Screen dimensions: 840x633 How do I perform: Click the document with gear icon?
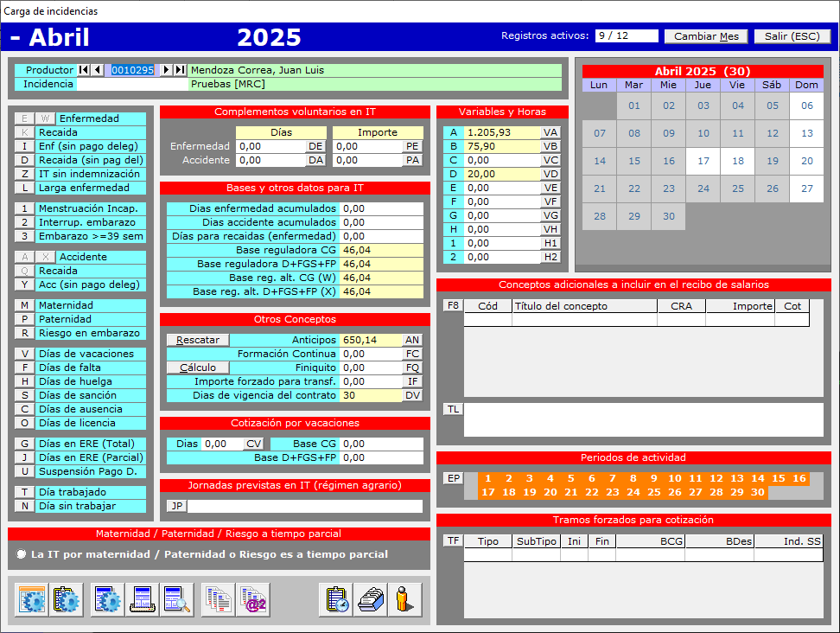108,600
